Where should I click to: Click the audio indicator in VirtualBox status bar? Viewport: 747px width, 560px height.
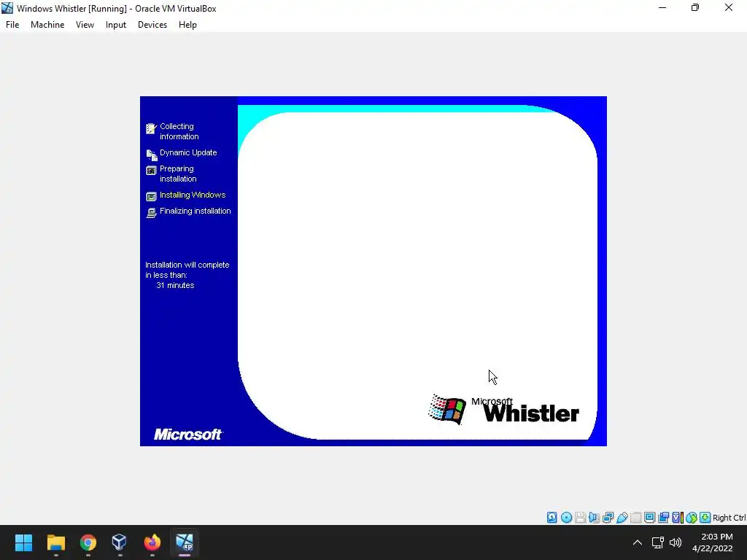point(594,518)
